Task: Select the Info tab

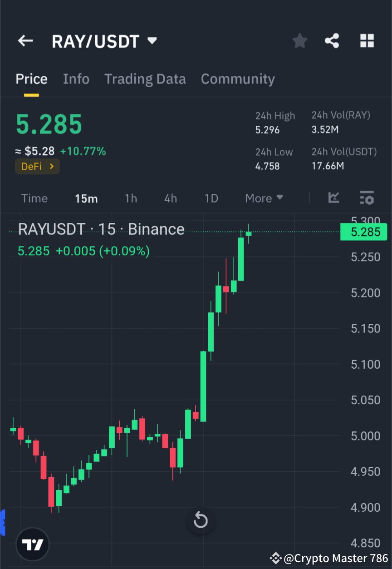Action: [76, 79]
